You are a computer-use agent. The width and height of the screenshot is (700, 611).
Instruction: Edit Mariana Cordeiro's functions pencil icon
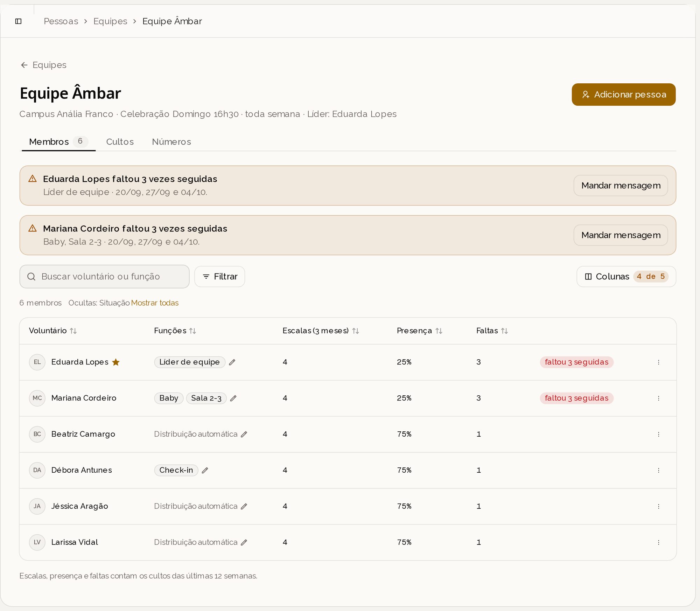pos(233,398)
